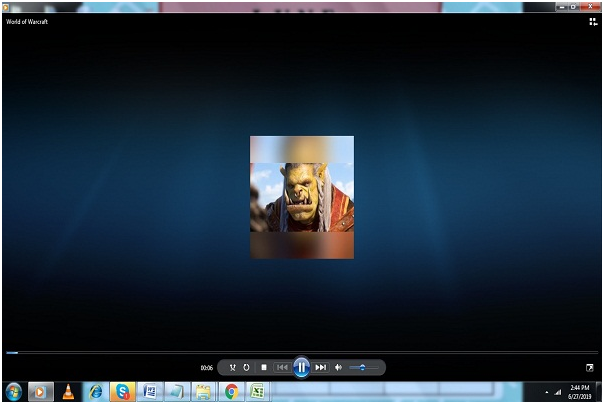Viewport: 604px width, 404px height.
Task: Open Google Chrome from taskbar
Action: point(231,392)
